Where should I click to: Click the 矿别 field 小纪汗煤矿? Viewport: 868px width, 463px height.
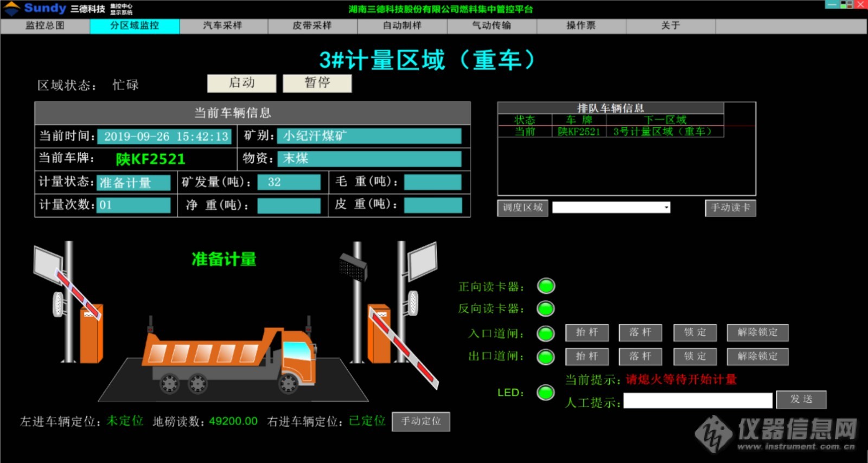tap(369, 136)
